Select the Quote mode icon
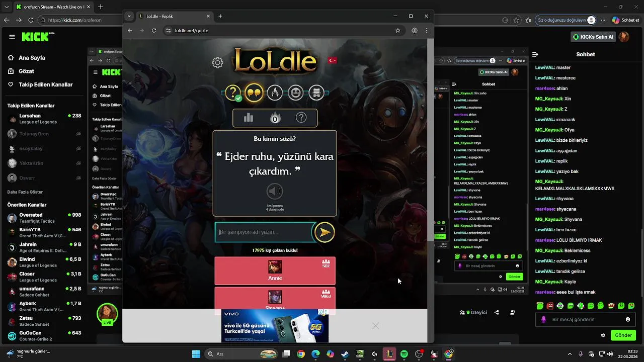The image size is (644, 362). tap(254, 93)
